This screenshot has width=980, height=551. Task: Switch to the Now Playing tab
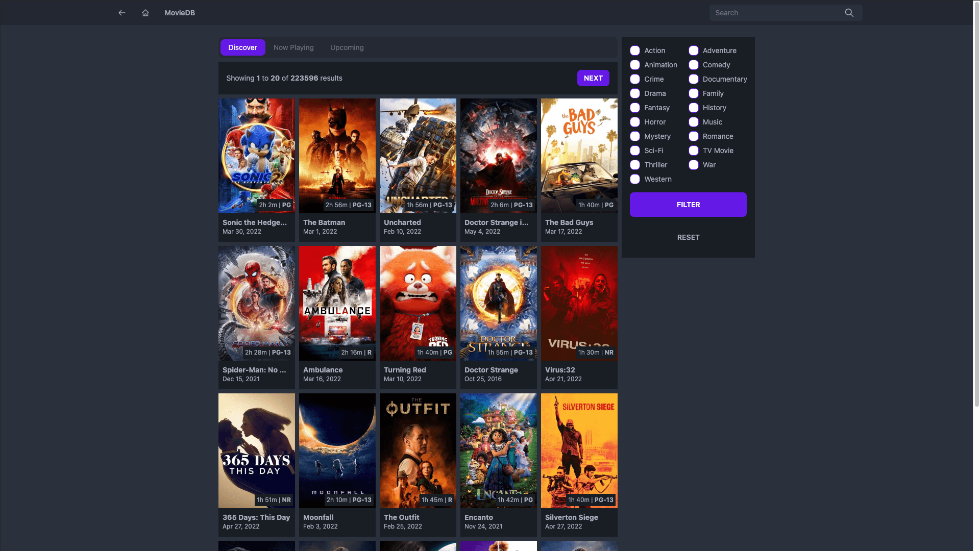(x=293, y=47)
